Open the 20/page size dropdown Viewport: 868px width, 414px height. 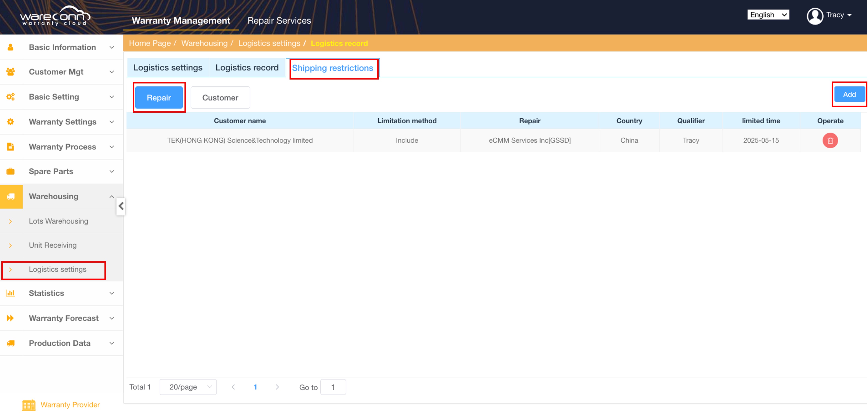(188, 387)
